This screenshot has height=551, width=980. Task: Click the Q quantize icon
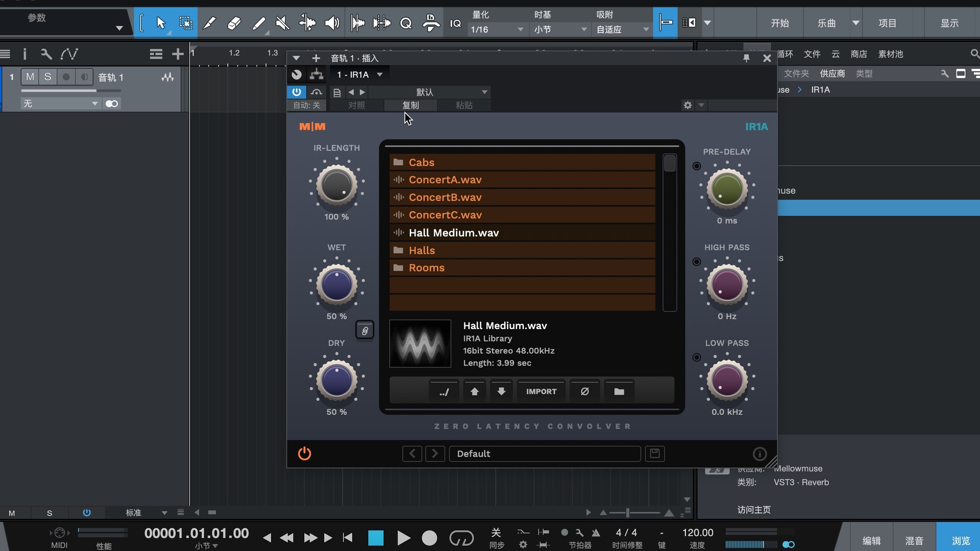406,23
